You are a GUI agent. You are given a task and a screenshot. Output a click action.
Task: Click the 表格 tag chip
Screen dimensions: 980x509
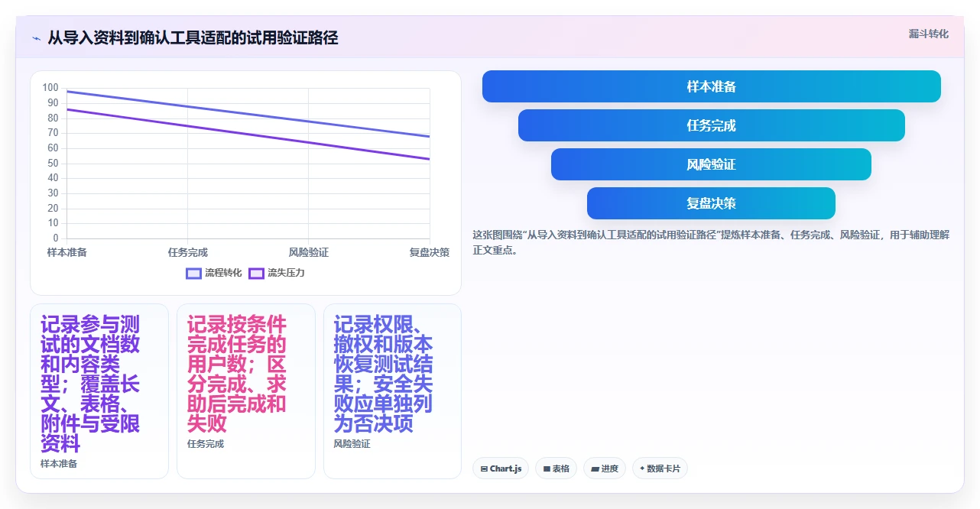coord(556,468)
